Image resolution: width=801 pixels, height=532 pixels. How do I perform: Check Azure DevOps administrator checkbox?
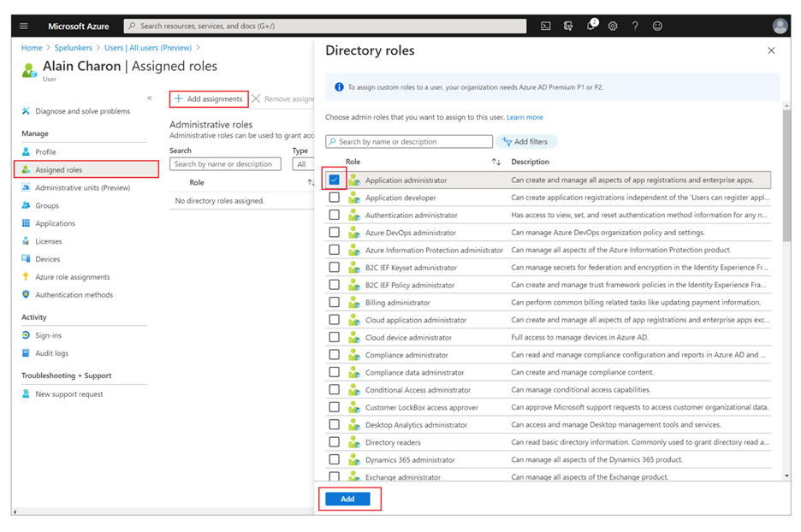click(334, 233)
